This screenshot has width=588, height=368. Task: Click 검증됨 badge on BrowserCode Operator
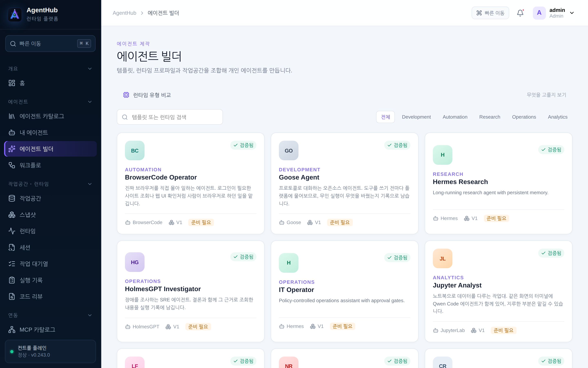(x=243, y=145)
